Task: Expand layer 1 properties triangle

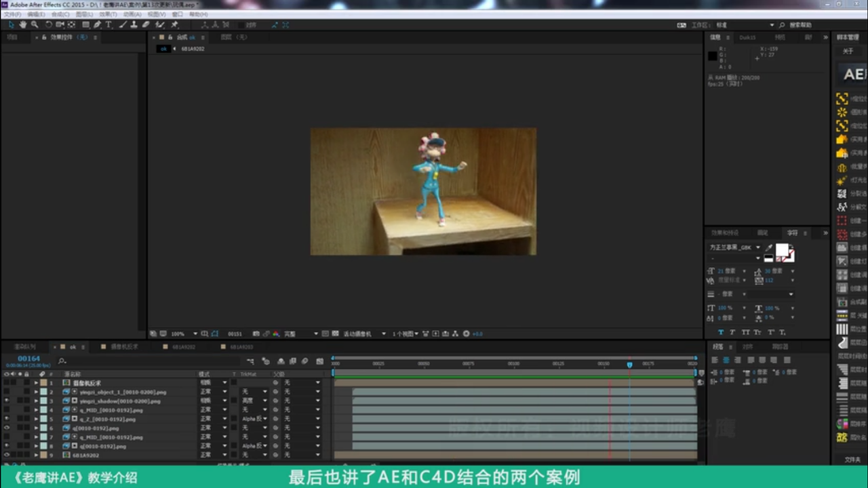Action: (x=36, y=383)
